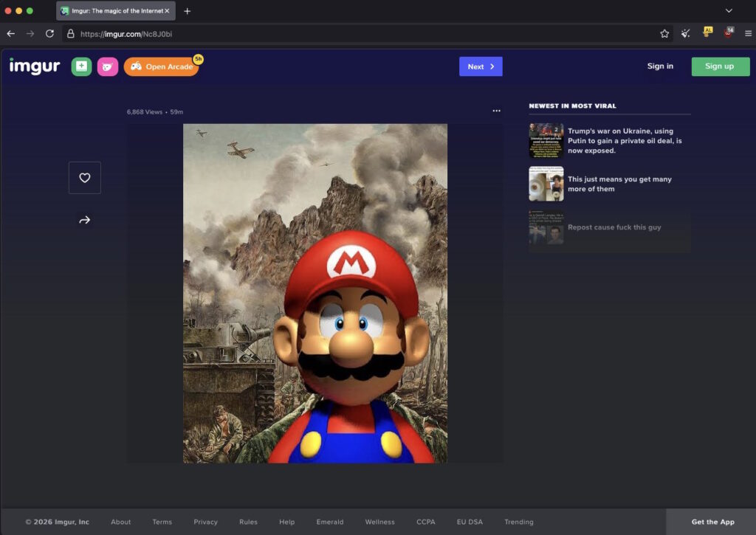
Task: Open thumbnail of Trump's war on Ukraine post
Action: coord(546,140)
